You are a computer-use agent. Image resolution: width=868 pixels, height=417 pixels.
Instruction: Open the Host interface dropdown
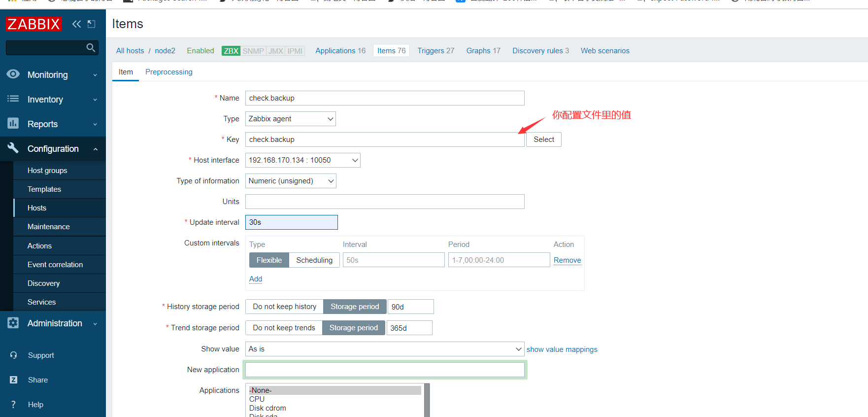[x=303, y=160]
